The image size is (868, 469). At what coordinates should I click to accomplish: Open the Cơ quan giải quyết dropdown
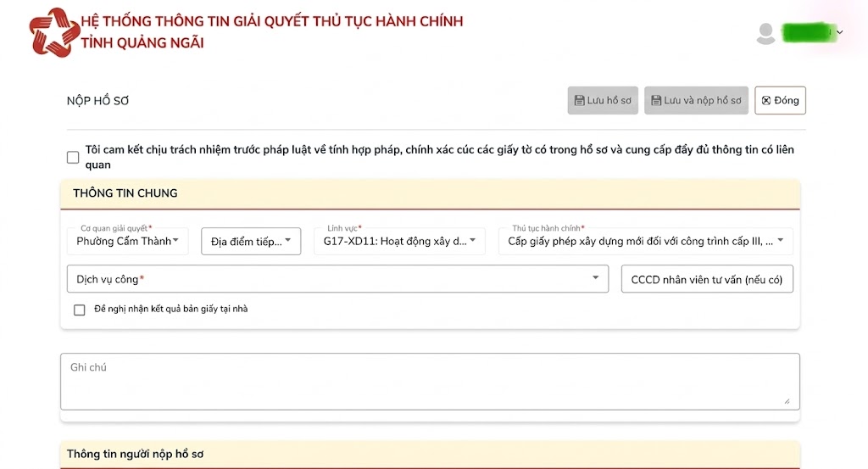point(127,241)
